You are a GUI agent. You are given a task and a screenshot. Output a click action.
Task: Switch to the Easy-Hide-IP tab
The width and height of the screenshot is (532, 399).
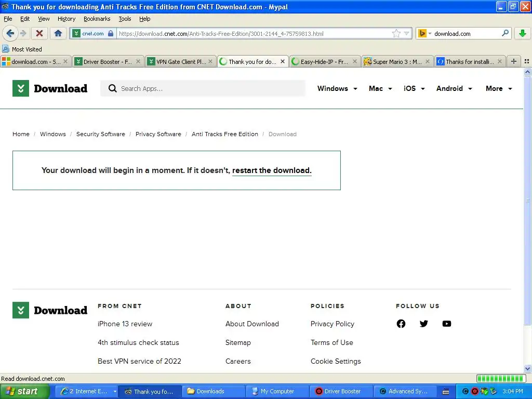coord(325,61)
